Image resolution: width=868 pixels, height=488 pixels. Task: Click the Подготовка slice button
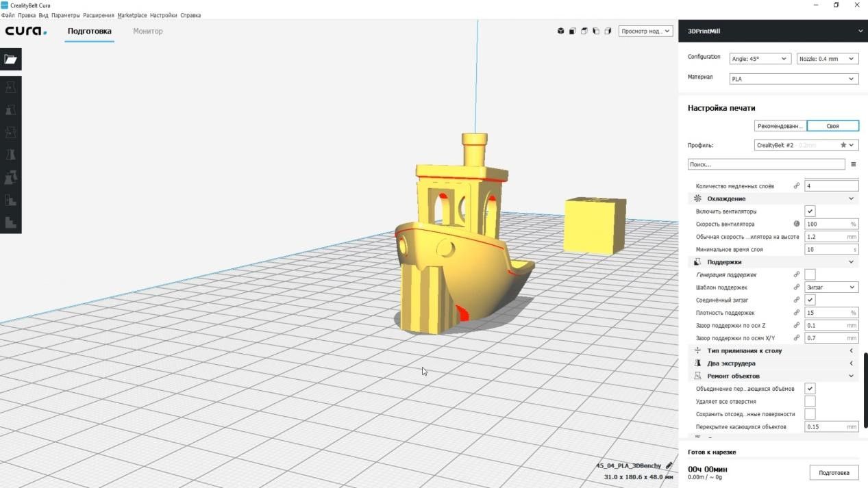(x=834, y=472)
